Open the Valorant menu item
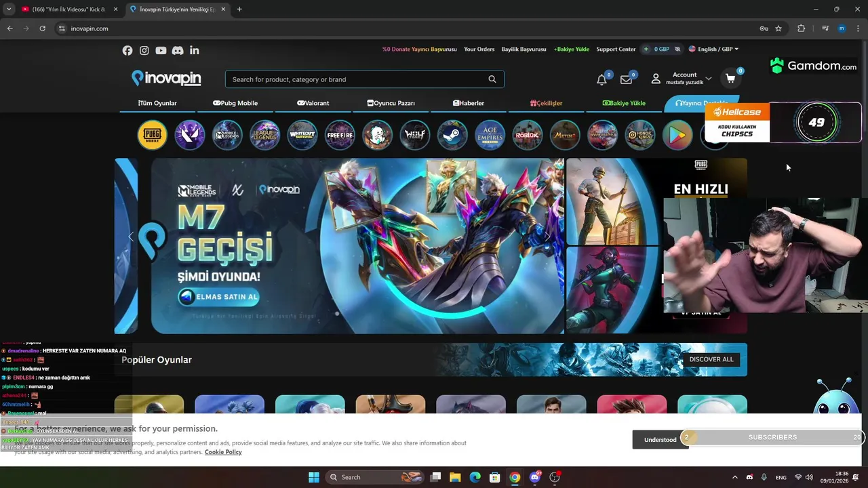 (x=313, y=103)
